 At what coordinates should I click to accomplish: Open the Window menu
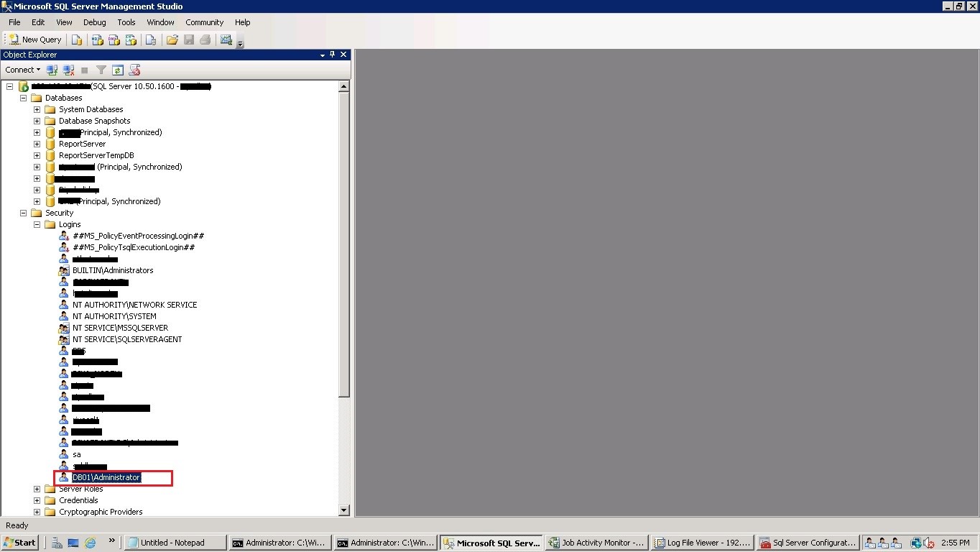[x=161, y=22]
